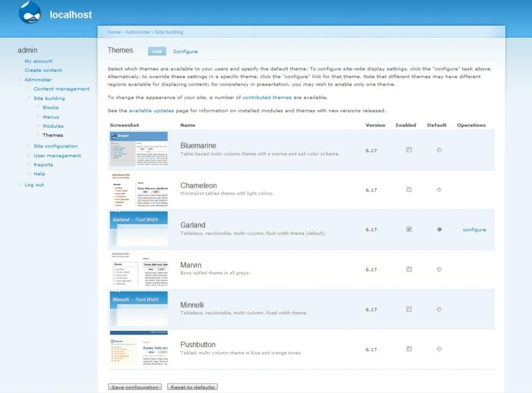Screen dimensions: 532x393
Task: Expand Site configuration menu item
Action: point(56,146)
